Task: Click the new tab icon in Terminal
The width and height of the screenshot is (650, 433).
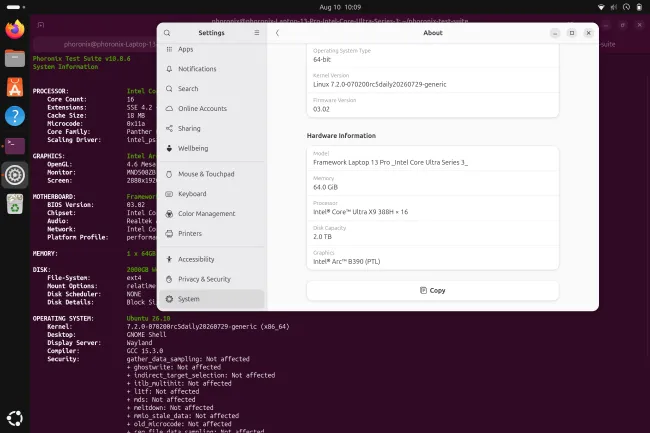Action: coord(41,25)
